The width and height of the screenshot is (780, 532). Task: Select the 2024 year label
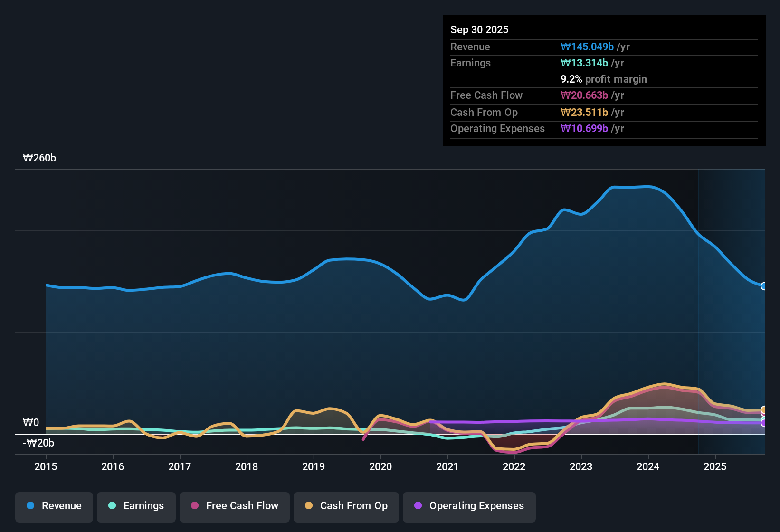648,467
